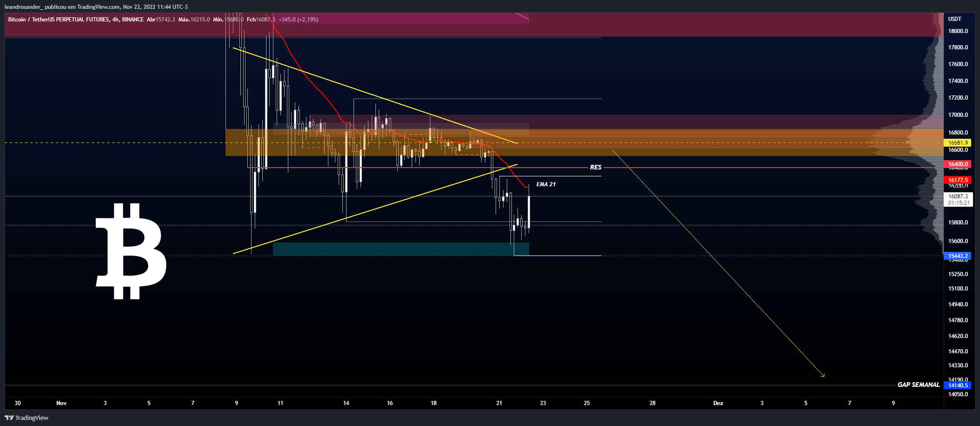This screenshot has height=426, width=980.
Task: Click the USDT currency label
Action: 954,19
